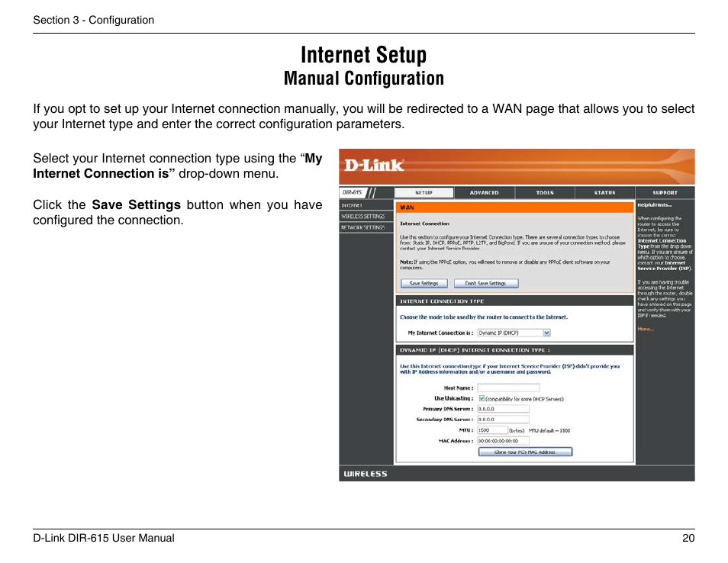The height and width of the screenshot is (563, 728).
Task: Open the TOOLS tab
Action: [x=545, y=192]
